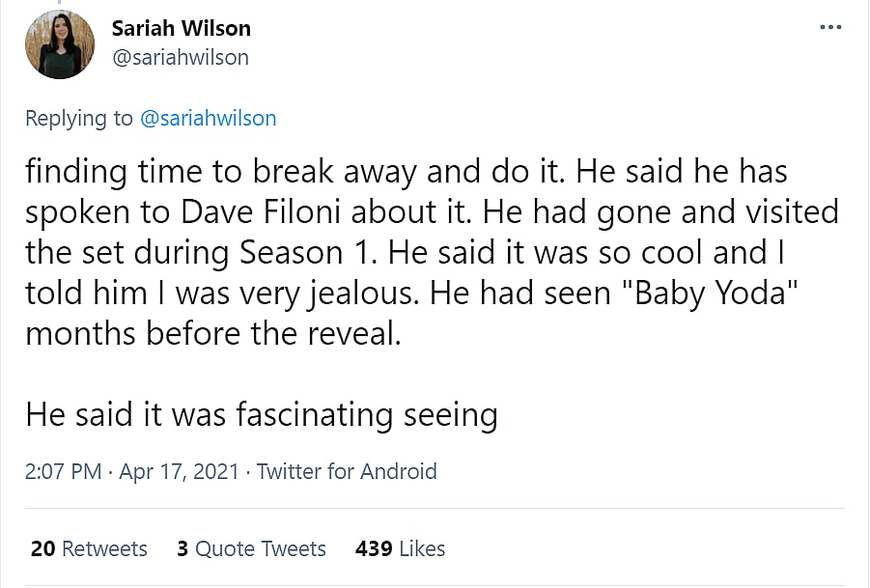This screenshot has width=870, height=588.
Task: Click the Apr 17, 2021 date
Action: [x=178, y=471]
